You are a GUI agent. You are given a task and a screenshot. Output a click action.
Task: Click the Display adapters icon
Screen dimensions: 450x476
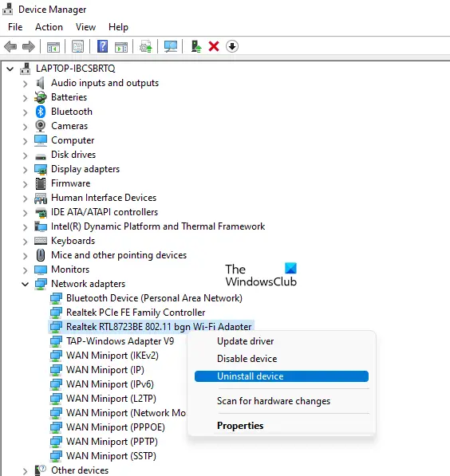41,169
